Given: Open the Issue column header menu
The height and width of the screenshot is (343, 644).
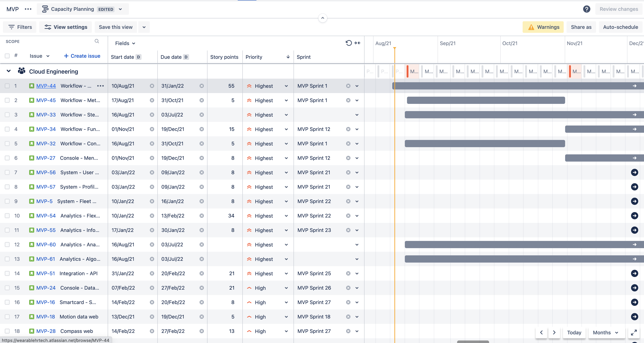Looking at the screenshot, I should 39,56.
